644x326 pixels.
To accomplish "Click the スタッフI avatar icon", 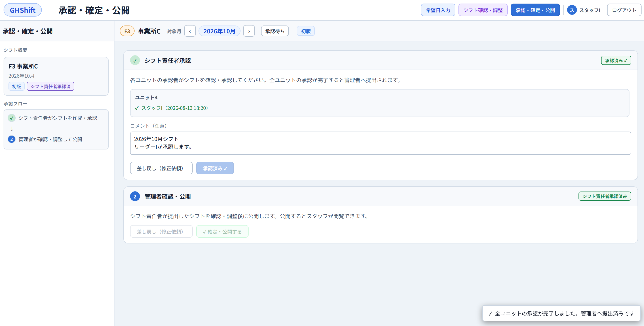I will [572, 10].
